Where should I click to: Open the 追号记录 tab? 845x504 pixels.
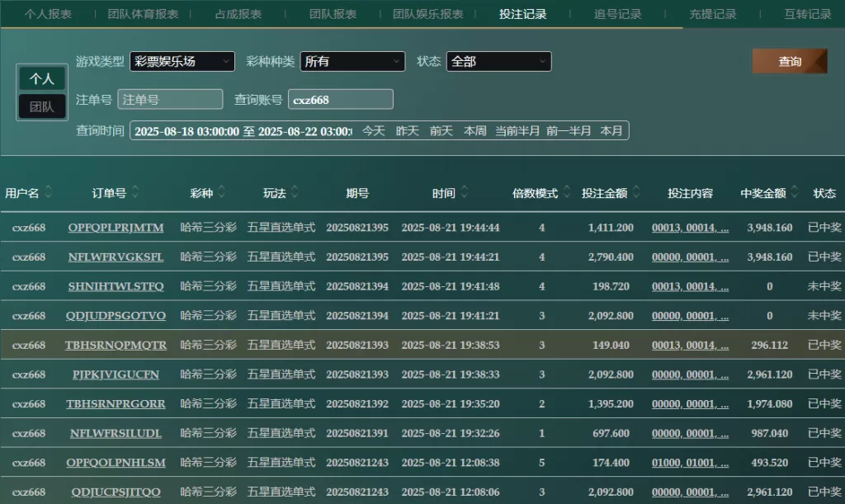click(x=617, y=14)
